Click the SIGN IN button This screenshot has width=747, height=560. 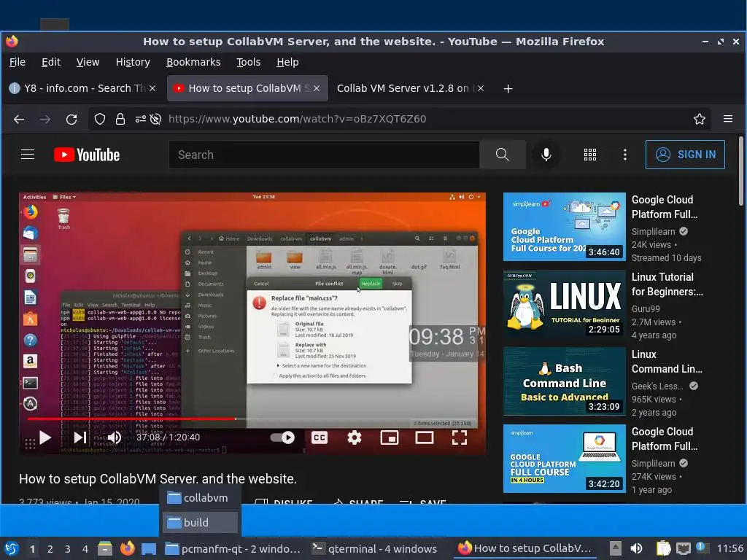click(685, 155)
